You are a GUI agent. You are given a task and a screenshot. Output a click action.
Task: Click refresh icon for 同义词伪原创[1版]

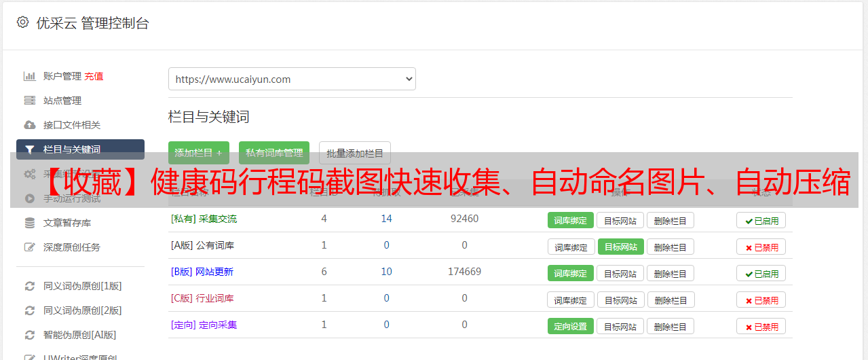pos(29,286)
